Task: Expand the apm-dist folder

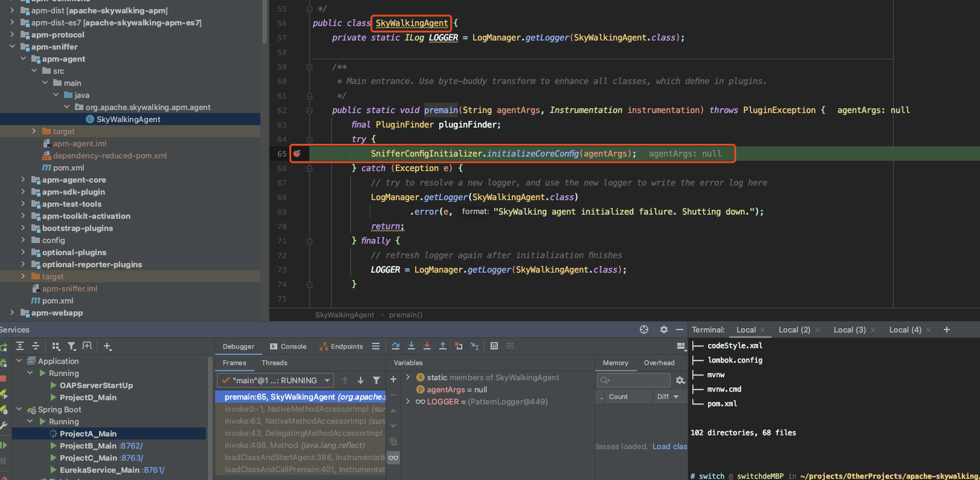Action: pyautogui.click(x=12, y=10)
